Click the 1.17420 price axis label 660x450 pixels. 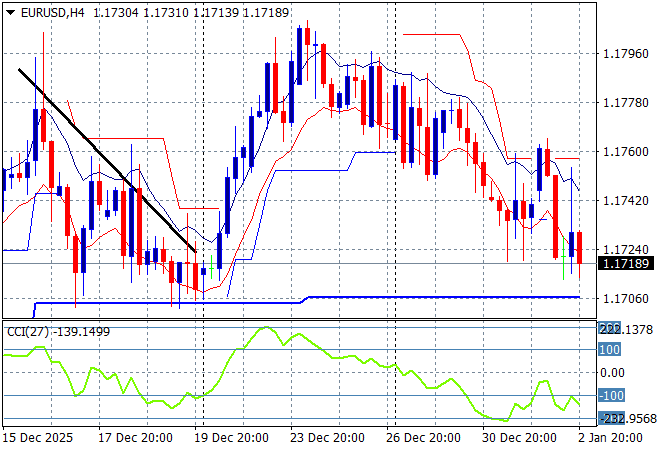pyautogui.click(x=626, y=201)
